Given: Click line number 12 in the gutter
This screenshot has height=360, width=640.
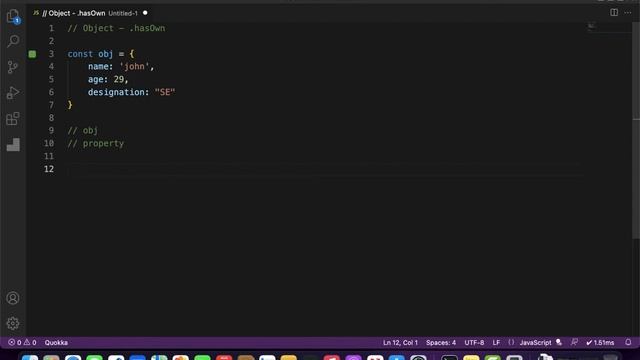Looking at the screenshot, I should [49, 169].
